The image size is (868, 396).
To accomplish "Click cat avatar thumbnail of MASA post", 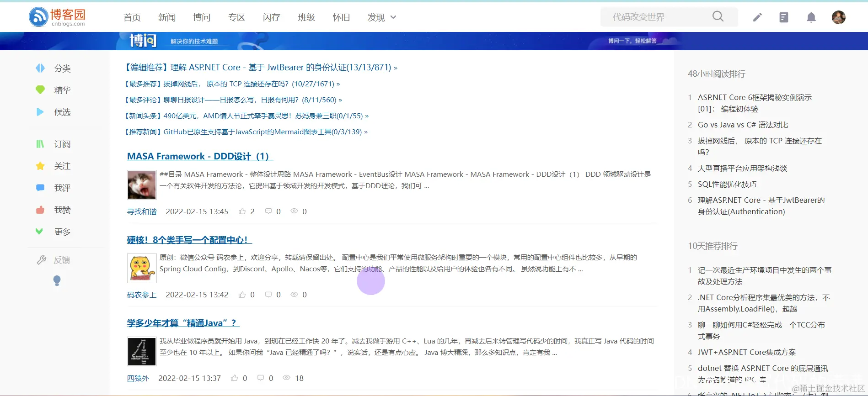I will pyautogui.click(x=142, y=185).
